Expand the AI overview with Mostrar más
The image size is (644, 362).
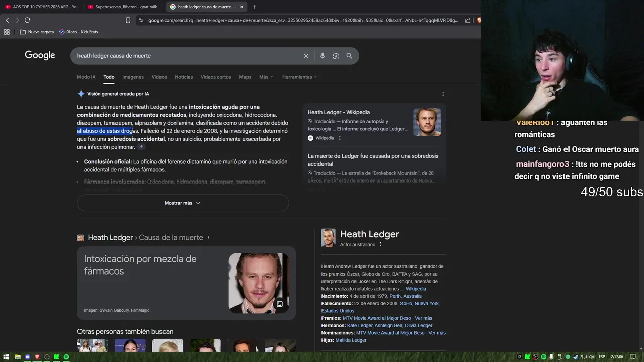pos(183,203)
